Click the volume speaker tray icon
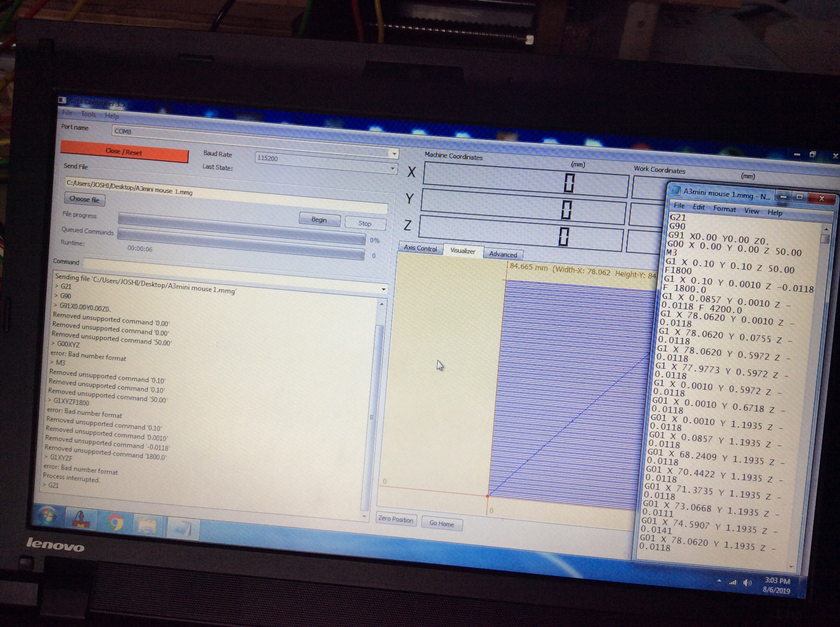This screenshot has height=627, width=840. tap(747, 583)
